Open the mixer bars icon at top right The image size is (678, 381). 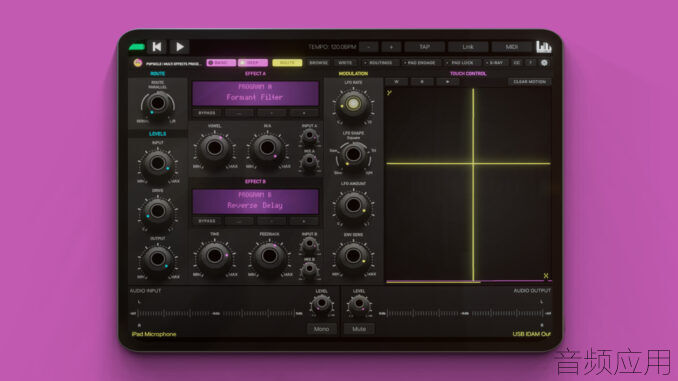544,46
